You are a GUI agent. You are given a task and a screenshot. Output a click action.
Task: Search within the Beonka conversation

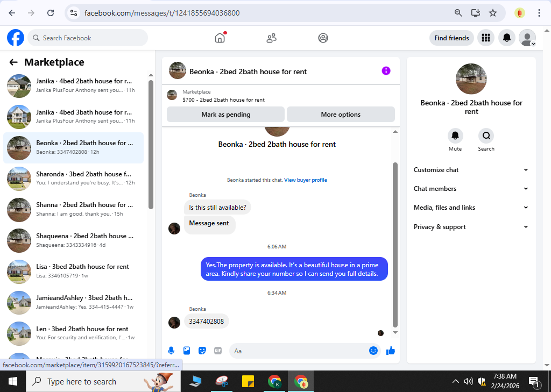click(x=486, y=136)
